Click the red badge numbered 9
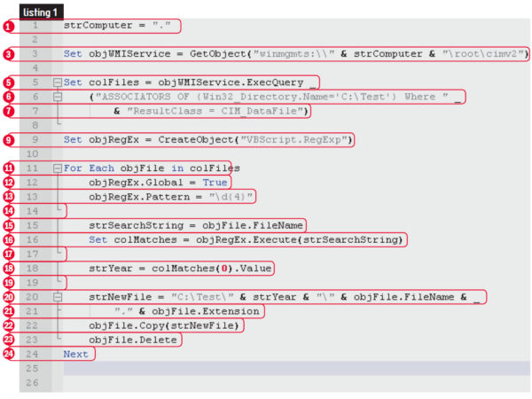The width and height of the screenshot is (532, 399). click(x=8, y=139)
